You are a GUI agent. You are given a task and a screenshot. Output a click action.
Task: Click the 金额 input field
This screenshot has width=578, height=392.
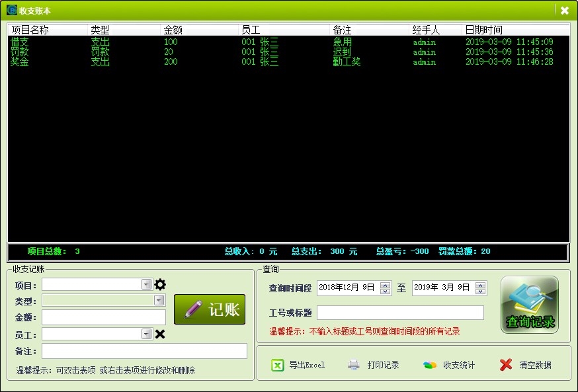tap(103, 317)
